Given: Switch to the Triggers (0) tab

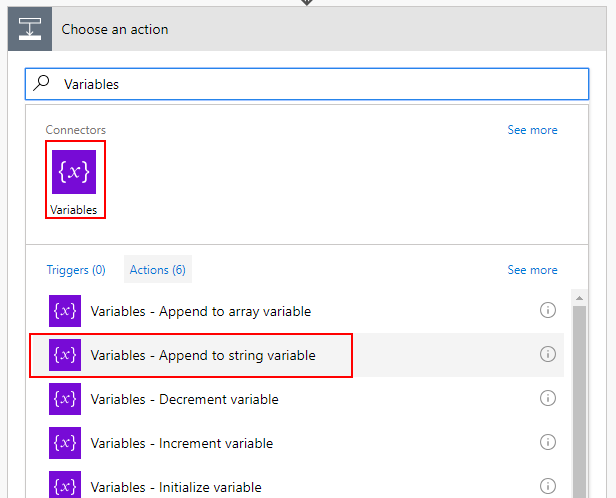Looking at the screenshot, I should (76, 270).
